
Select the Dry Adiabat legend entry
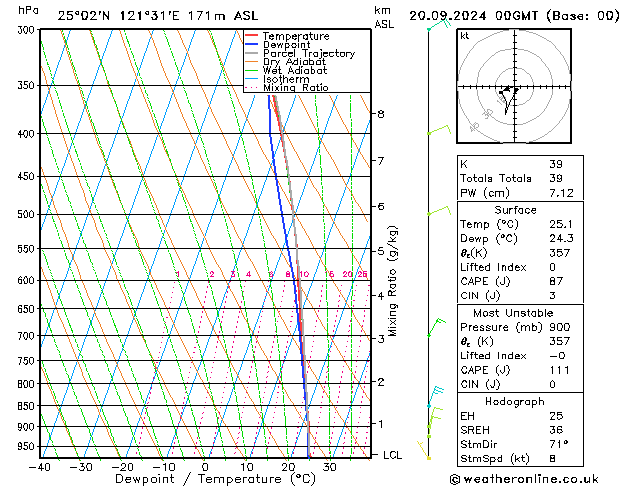point(295,62)
